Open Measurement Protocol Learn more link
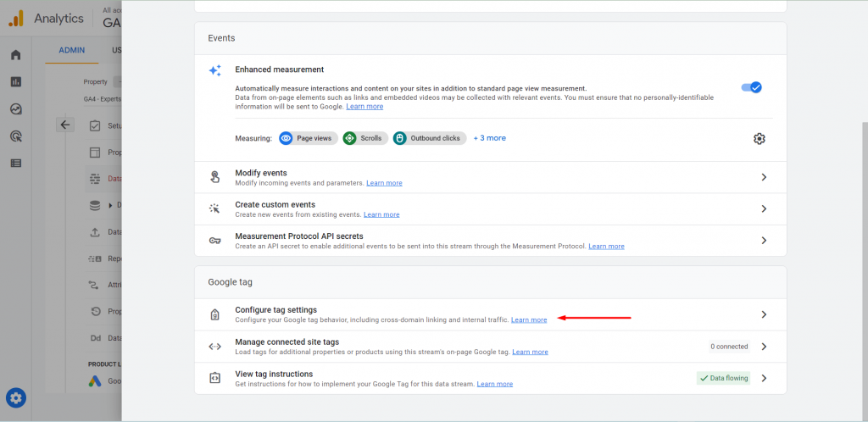The width and height of the screenshot is (868, 422). (x=606, y=246)
